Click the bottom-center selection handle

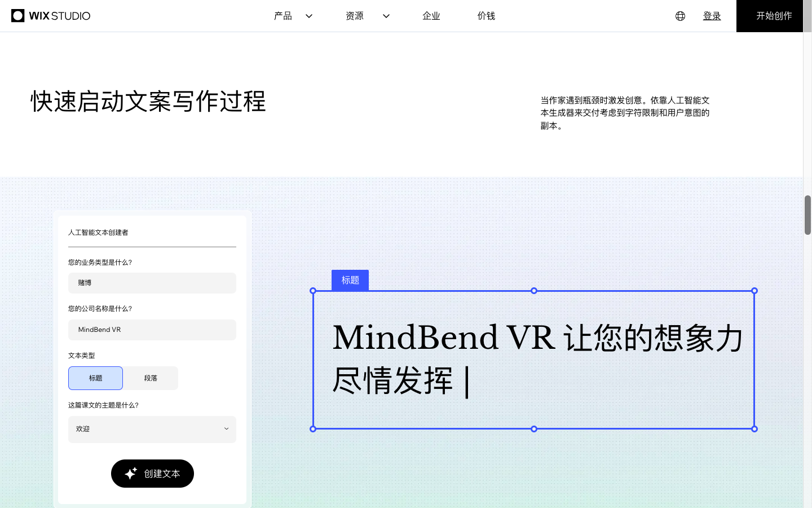(x=534, y=429)
